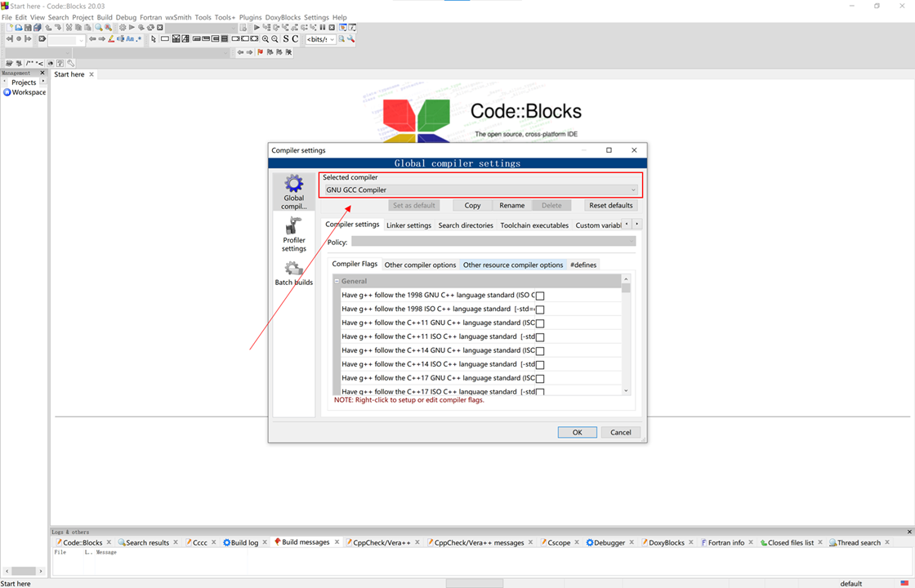Viewport: 915px width, 588px height.
Task: Select the Global compiler settings sidebar icon
Action: tap(294, 192)
